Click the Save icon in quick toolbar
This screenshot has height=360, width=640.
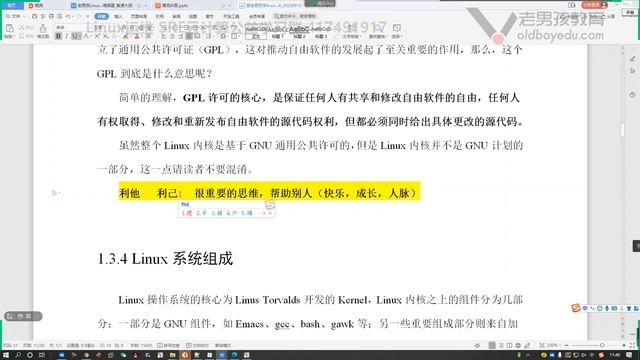(34, 16)
